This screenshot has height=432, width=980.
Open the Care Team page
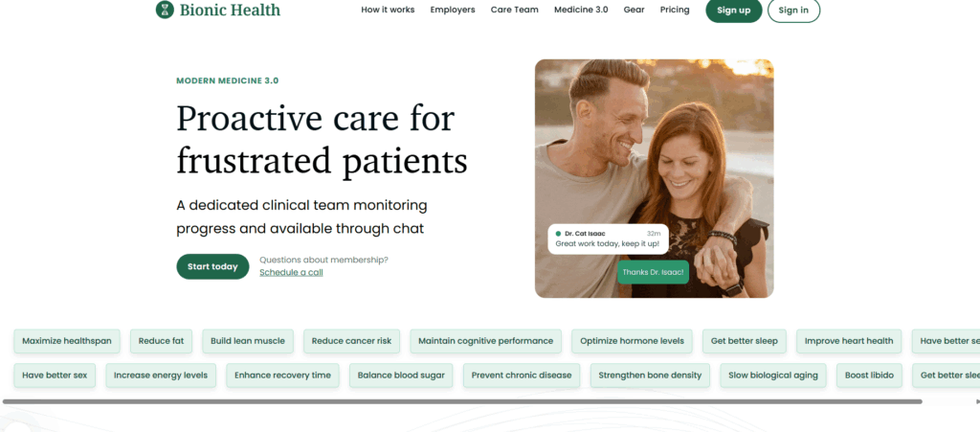pyautogui.click(x=514, y=10)
